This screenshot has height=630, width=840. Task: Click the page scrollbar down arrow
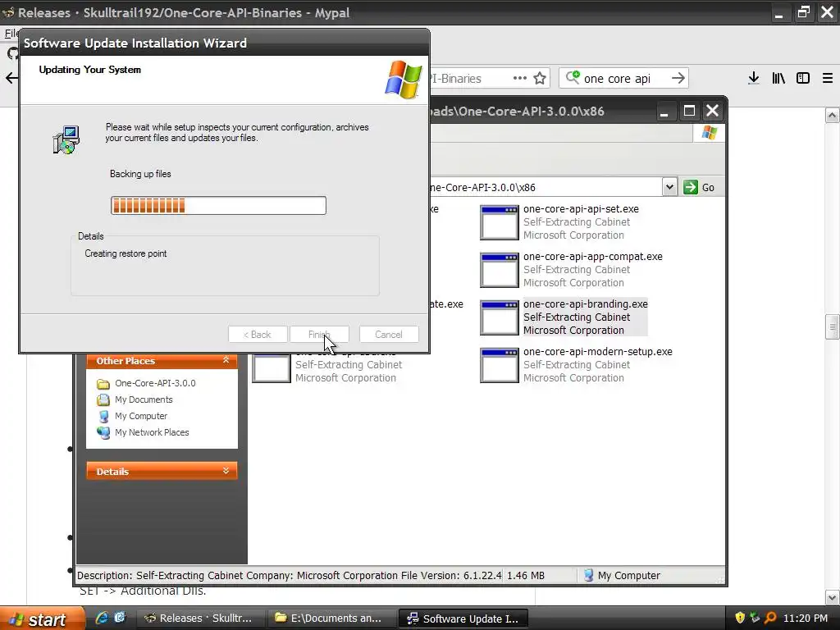[832, 597]
